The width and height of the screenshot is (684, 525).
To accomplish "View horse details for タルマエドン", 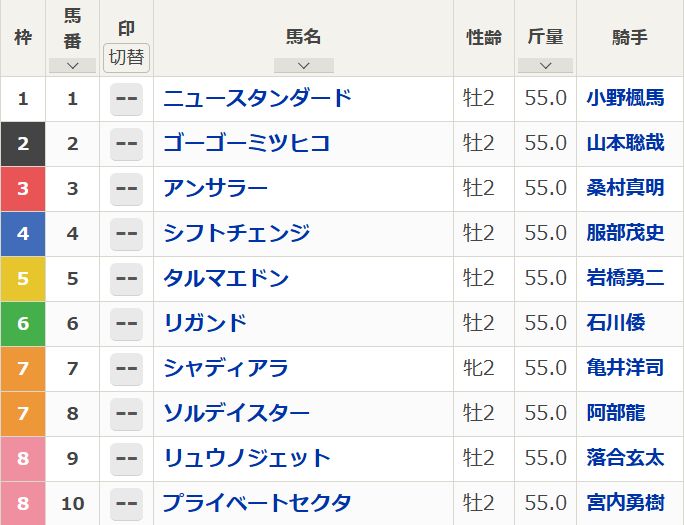I will [x=226, y=278].
